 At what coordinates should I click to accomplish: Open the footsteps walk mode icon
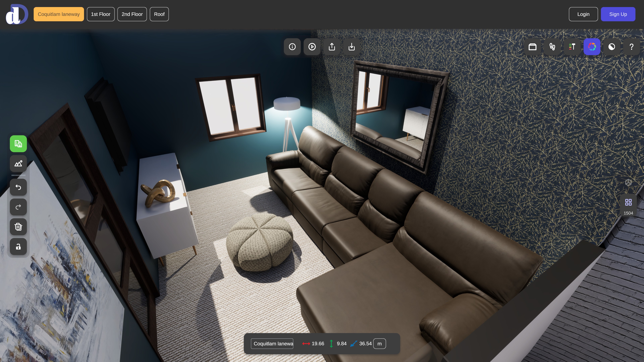click(552, 47)
